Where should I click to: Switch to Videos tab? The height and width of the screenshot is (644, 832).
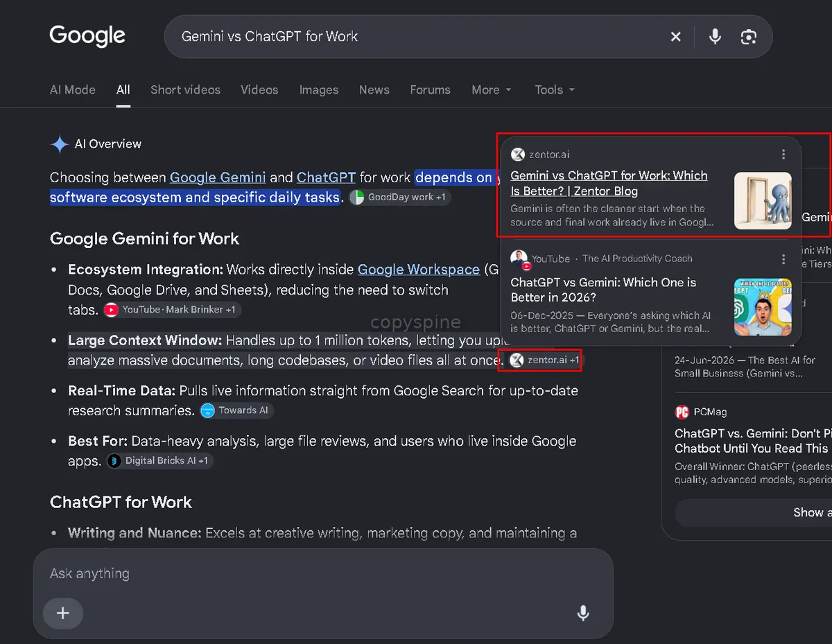point(259,89)
